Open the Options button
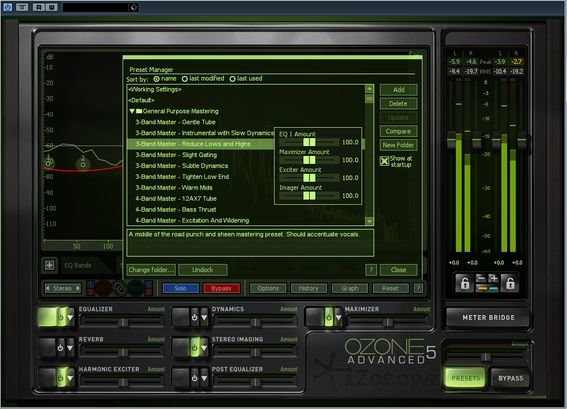 268,288
